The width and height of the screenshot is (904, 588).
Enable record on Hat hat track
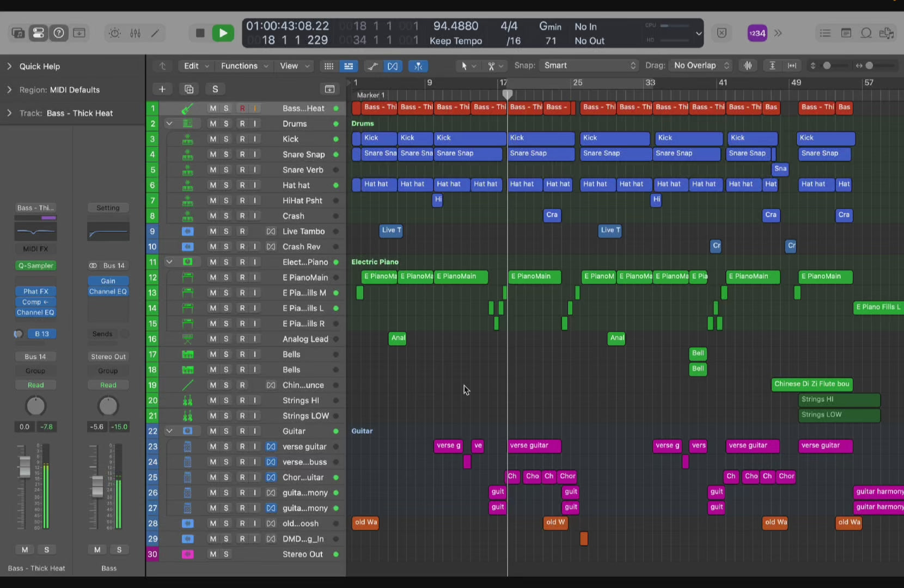242,185
